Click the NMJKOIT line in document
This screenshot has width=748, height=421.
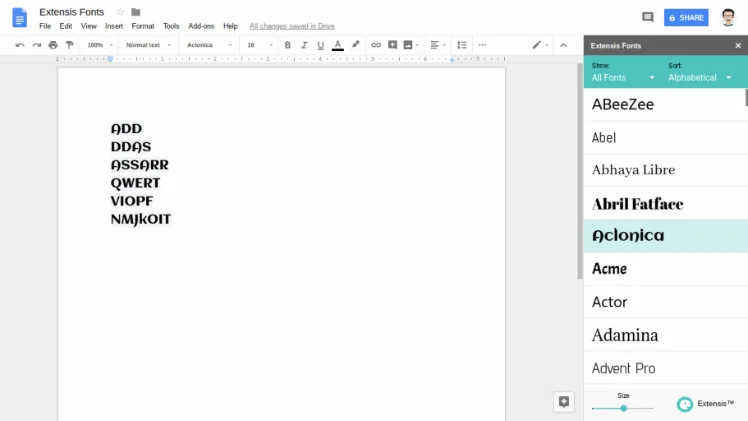point(141,219)
